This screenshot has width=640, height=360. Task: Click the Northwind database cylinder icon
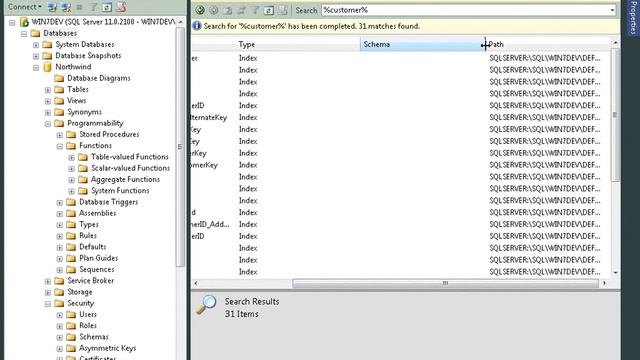pos(48,67)
